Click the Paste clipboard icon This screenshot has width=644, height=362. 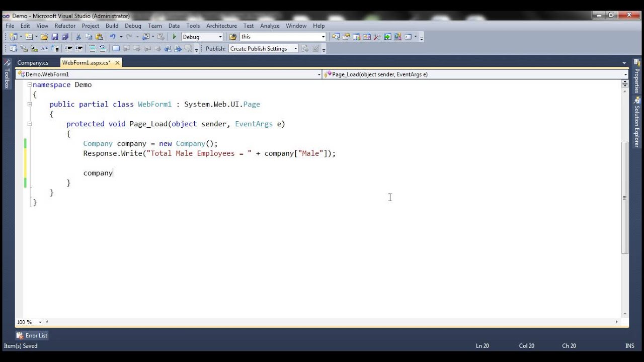tap(99, 37)
